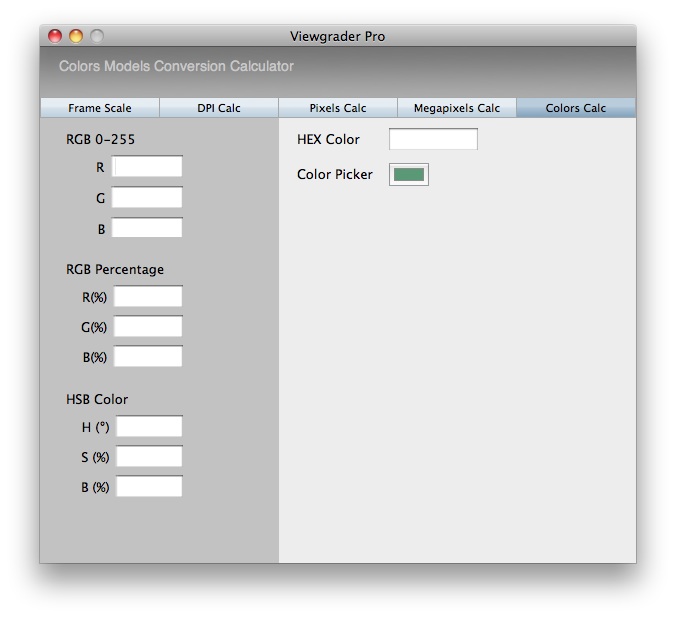
Task: Click the RGB 0-255 section label
Action: click(x=100, y=139)
